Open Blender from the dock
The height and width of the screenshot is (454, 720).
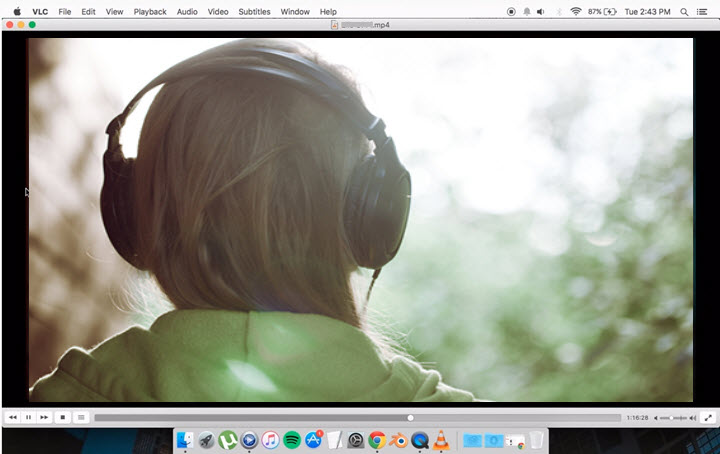399,440
